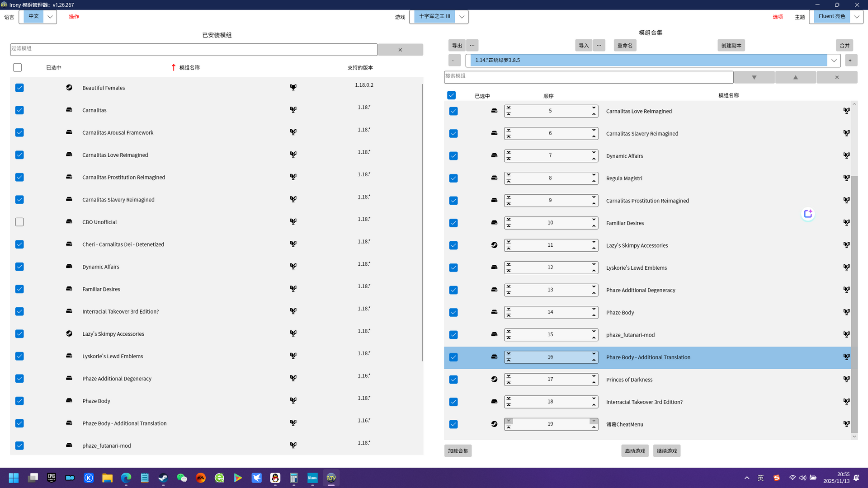Click 创建副本 to duplicate the collection
The height and width of the screenshot is (488, 868).
coord(731,45)
